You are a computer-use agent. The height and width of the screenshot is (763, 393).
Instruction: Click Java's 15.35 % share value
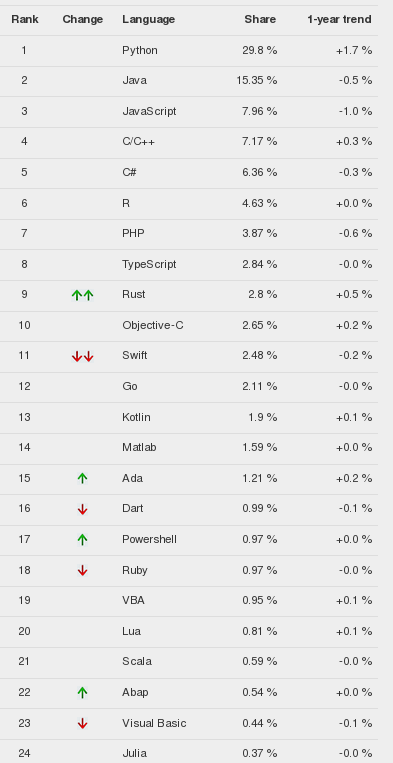tap(256, 80)
